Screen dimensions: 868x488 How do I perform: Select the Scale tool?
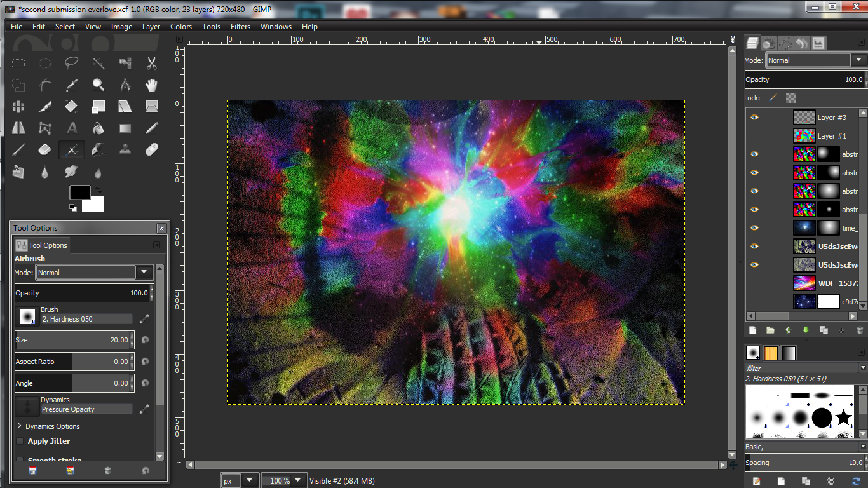tap(98, 106)
